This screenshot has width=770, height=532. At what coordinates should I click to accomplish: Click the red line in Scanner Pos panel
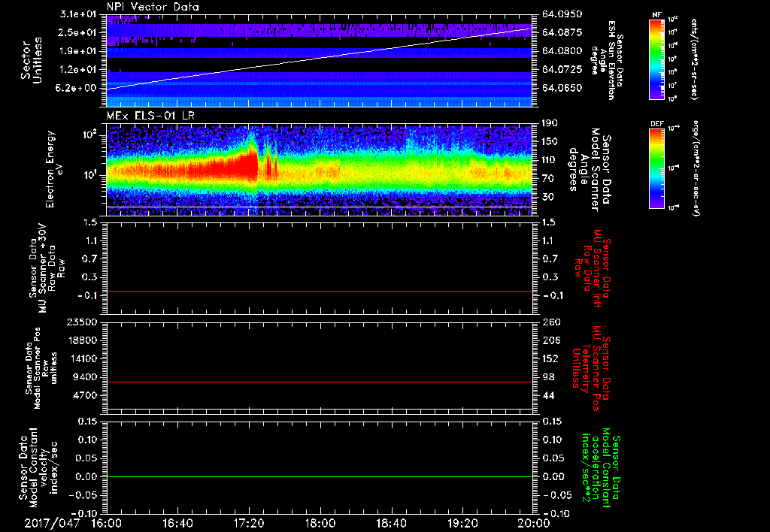[x=319, y=382]
